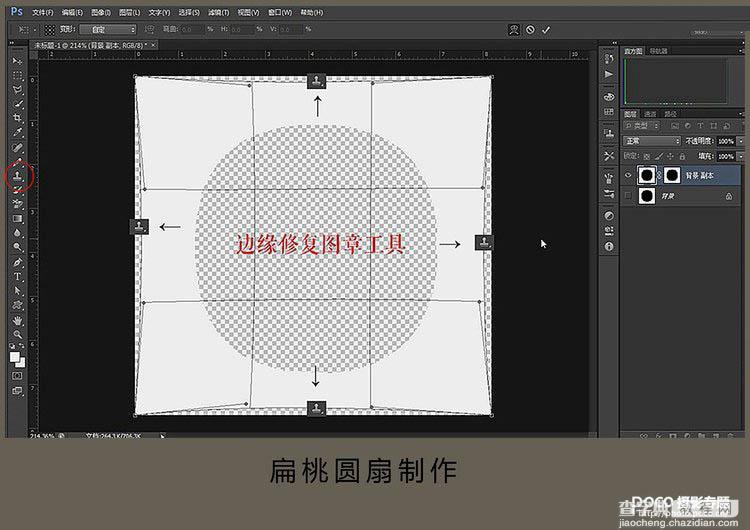Expand the collapsed panel dock arrows
Image resolution: width=750 pixels, height=530 pixels.
coord(614,43)
